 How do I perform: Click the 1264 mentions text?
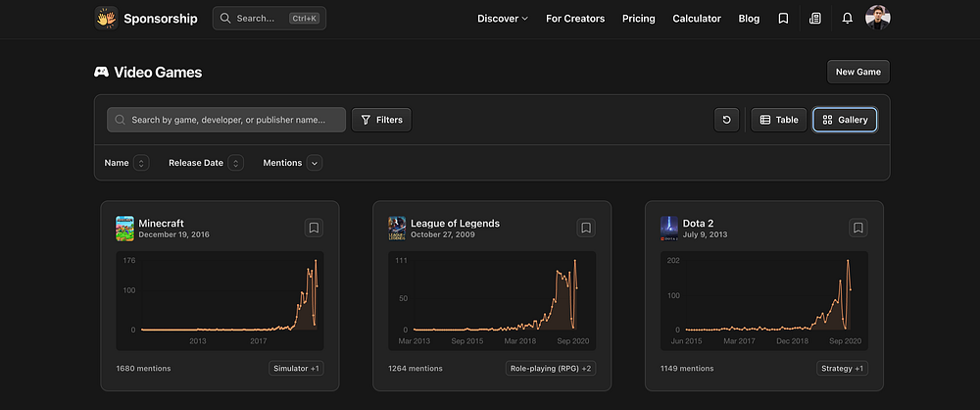415,369
